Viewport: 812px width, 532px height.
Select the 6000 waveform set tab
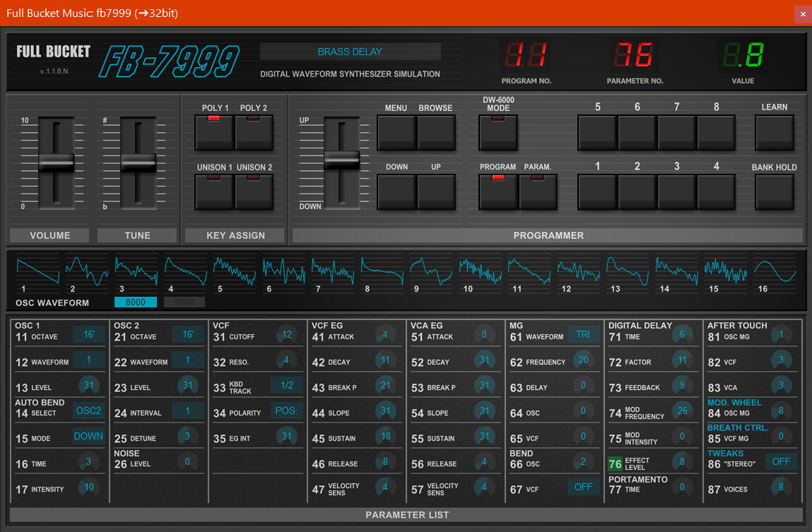tap(184, 302)
